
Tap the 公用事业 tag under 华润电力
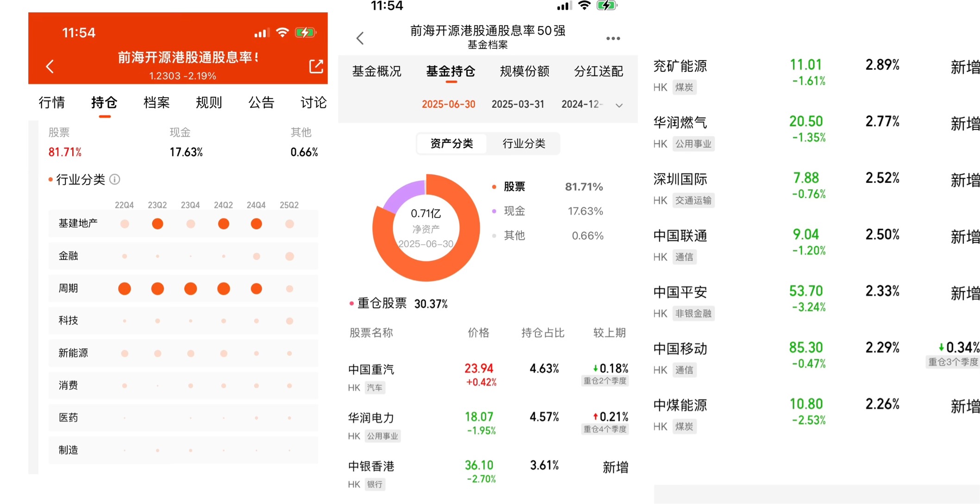coord(383,436)
